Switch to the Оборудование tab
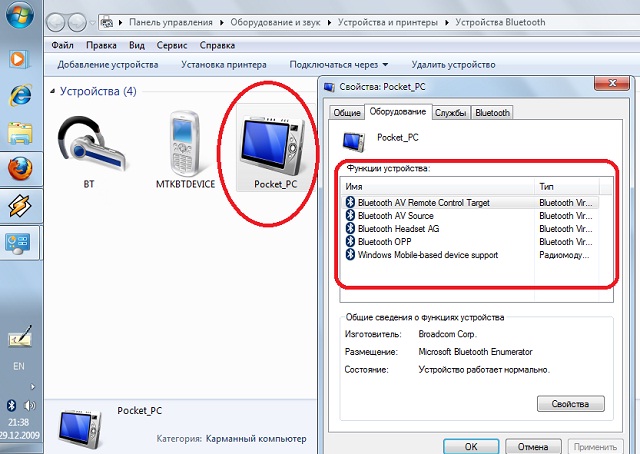Viewport: 640px width, 454px height. [398, 112]
